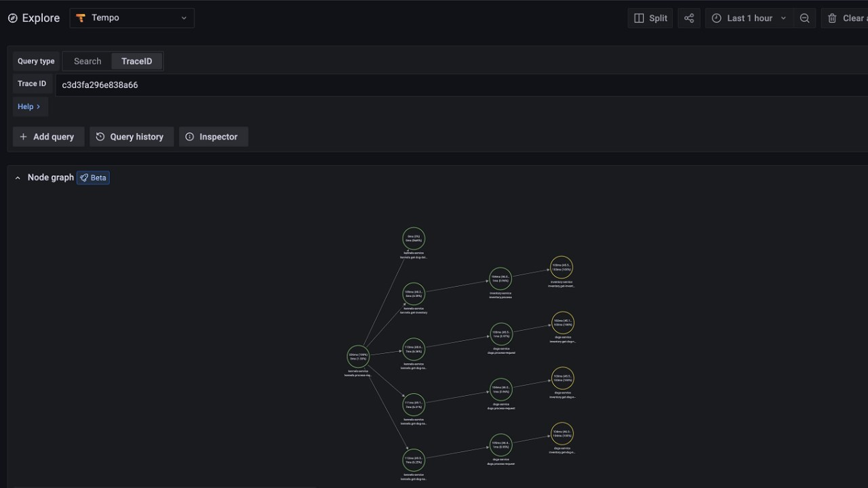868x488 pixels.
Task: Click the clock icon in the time picker
Action: [x=717, y=18]
